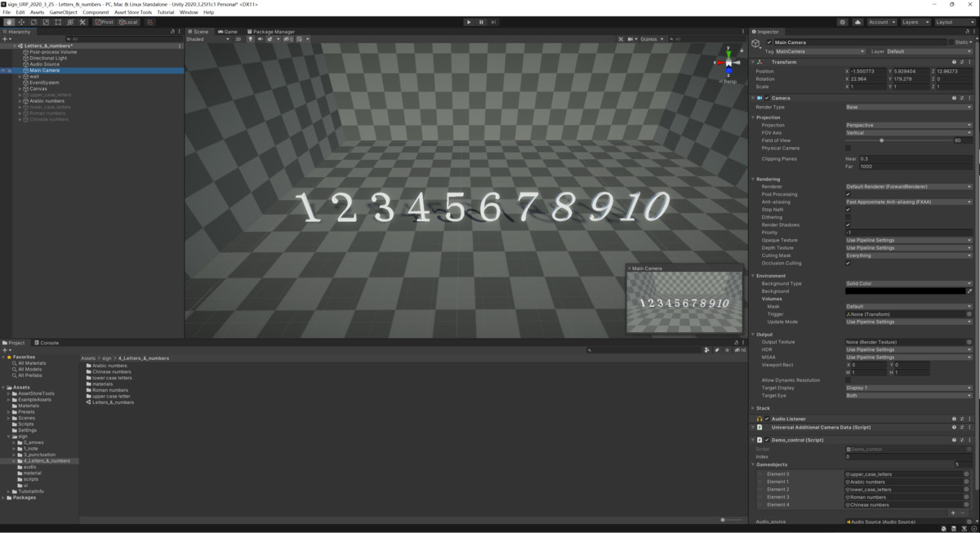Open the Anti-aliasing dropdown

908,202
